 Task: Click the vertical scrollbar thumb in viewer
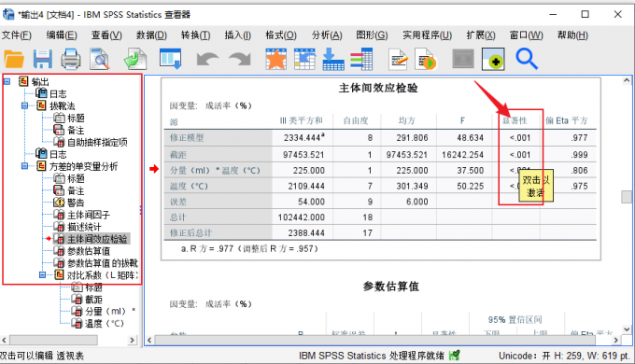point(627,197)
